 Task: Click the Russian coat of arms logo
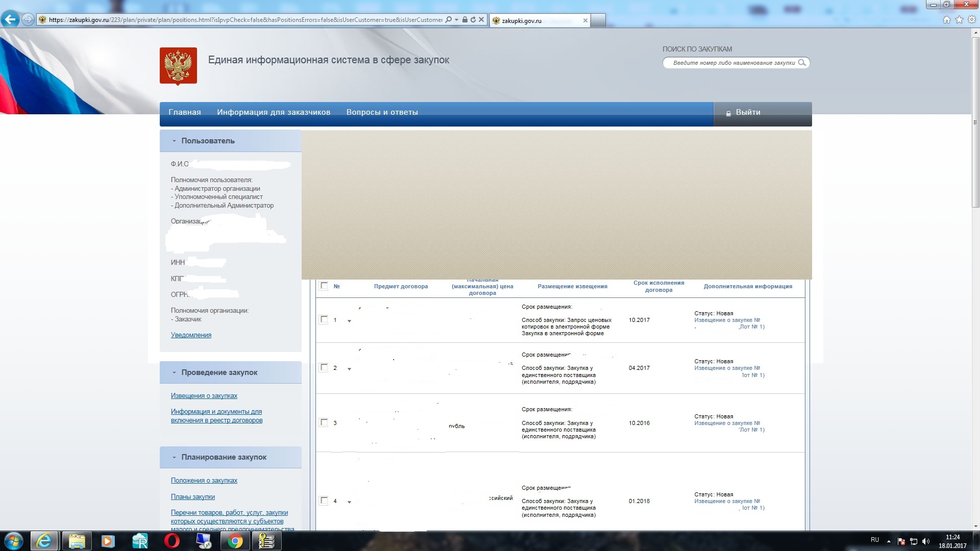coord(178,66)
